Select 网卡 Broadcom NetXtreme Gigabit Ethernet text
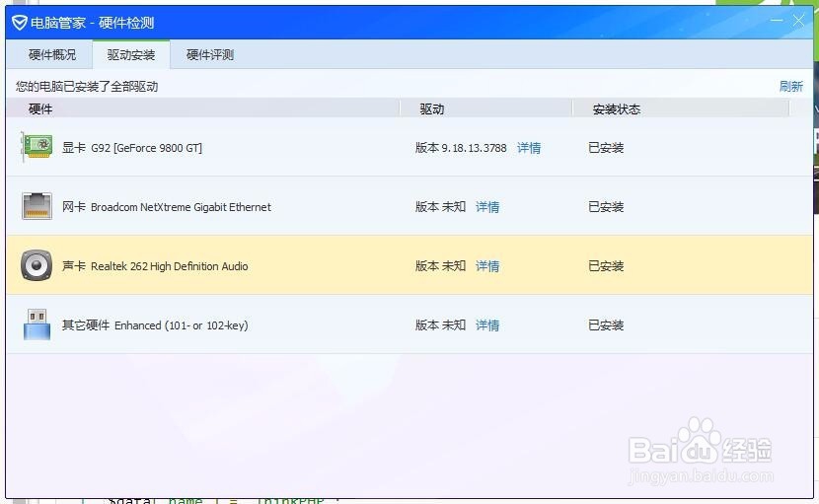This screenshot has width=819, height=504. point(167,207)
